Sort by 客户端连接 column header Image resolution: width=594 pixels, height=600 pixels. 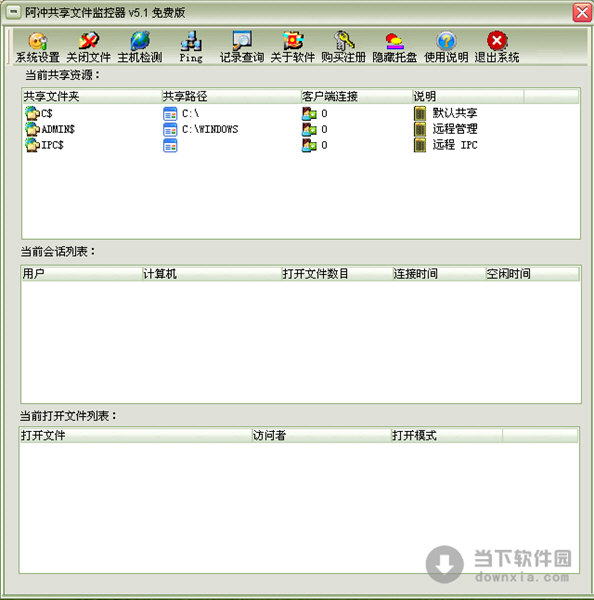click(x=356, y=96)
